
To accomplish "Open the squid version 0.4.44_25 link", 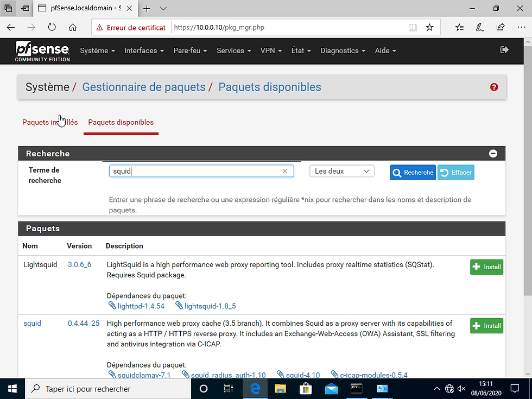I will tap(84, 324).
